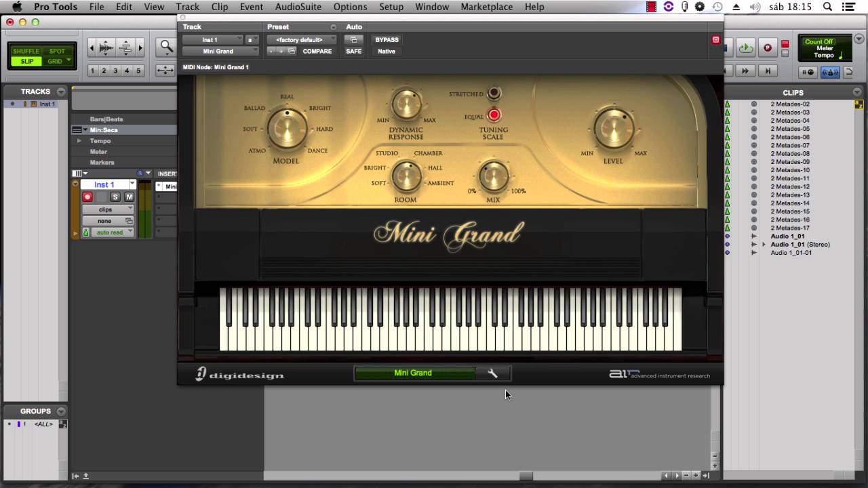Toggle automation SAFE button
The width and height of the screenshot is (868, 488).
pyautogui.click(x=354, y=52)
